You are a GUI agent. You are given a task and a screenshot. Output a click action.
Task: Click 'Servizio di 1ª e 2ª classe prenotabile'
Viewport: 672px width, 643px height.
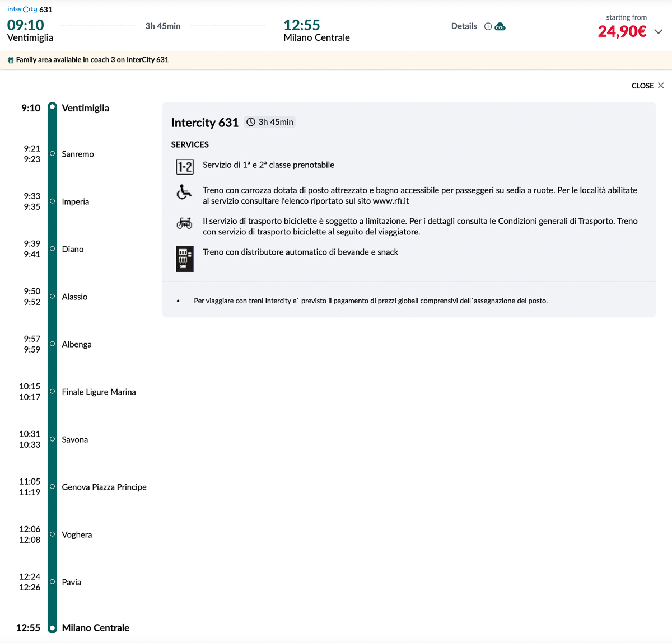coord(269,165)
